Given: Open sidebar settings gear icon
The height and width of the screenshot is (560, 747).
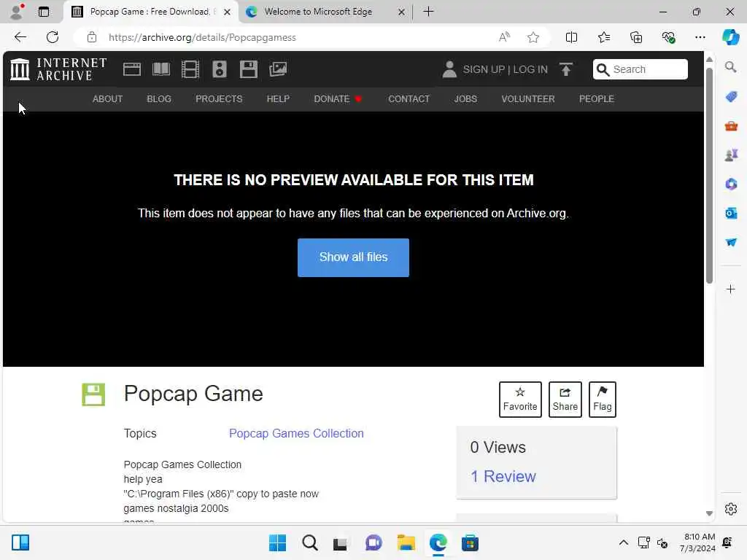Looking at the screenshot, I should (x=731, y=509).
